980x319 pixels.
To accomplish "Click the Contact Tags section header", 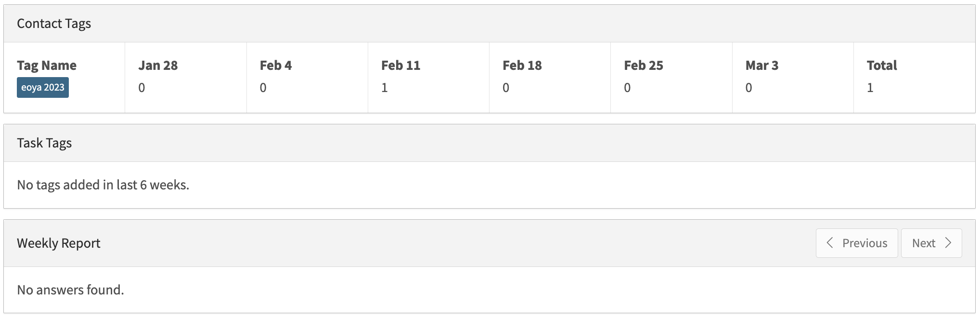I will pyautogui.click(x=54, y=24).
